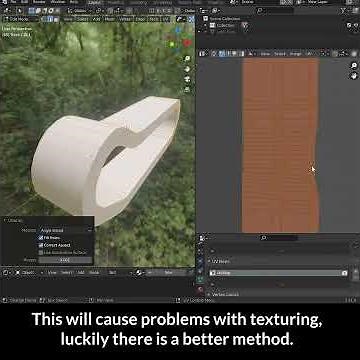The width and height of the screenshot is (360, 360).
Task: Switch to vertex select mode in 3D viewport
Action: click(44, 19)
